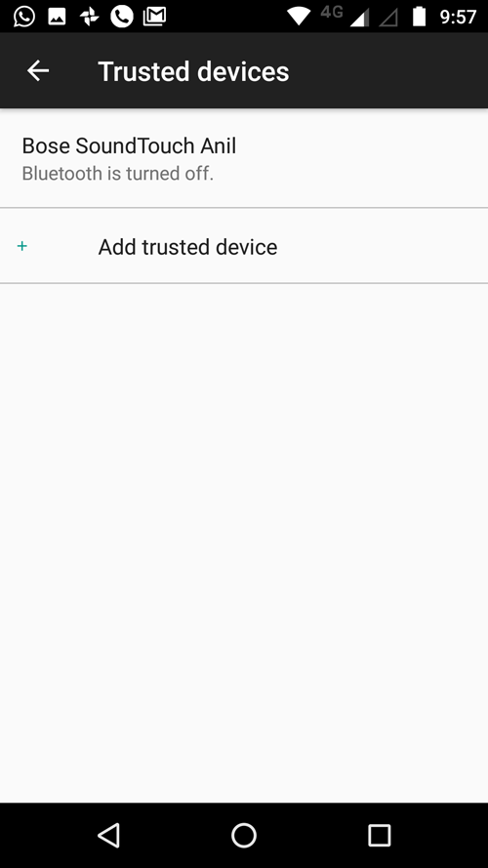Tap the recent apps square button
488x868 pixels.
pyautogui.click(x=379, y=835)
